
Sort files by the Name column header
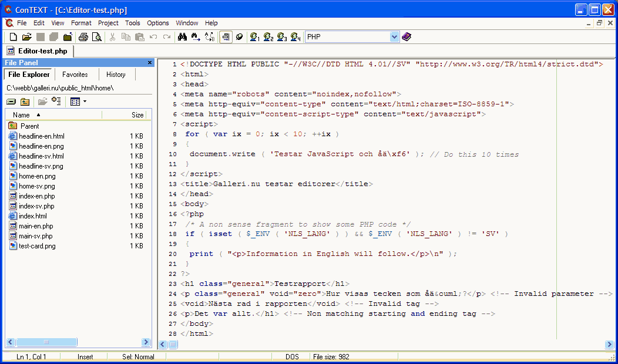click(x=54, y=115)
